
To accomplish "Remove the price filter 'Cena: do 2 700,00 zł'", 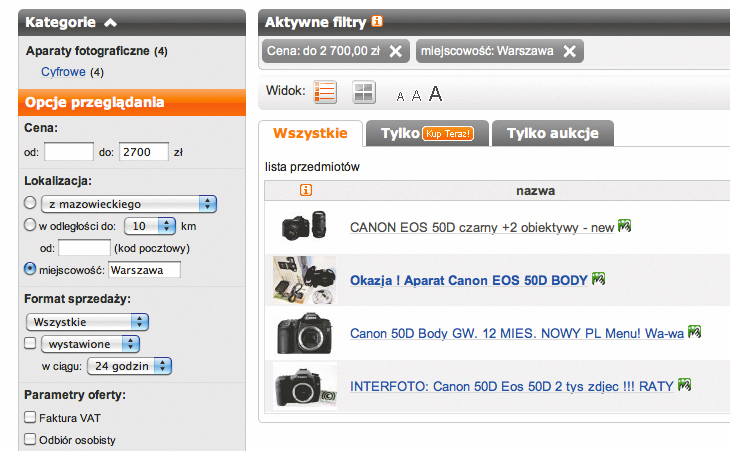I will coord(395,51).
